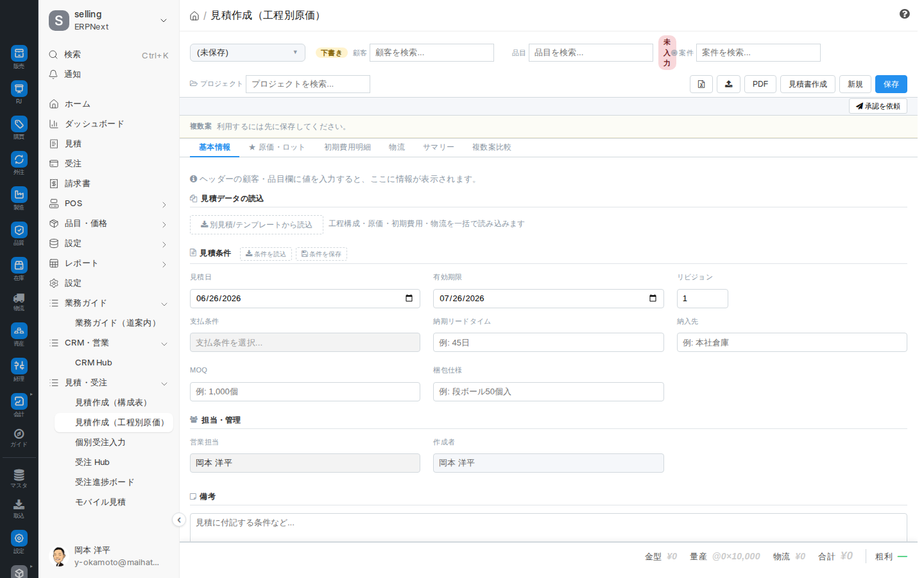Viewport: 924px width, 578px height.
Task: Click the 備考 textarea
Action: 549,527
